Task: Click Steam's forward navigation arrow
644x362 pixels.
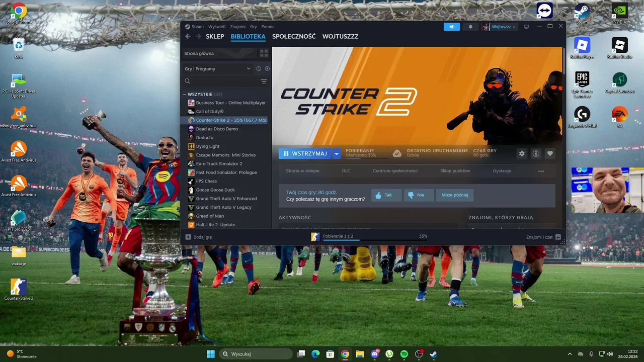Action: (199, 36)
